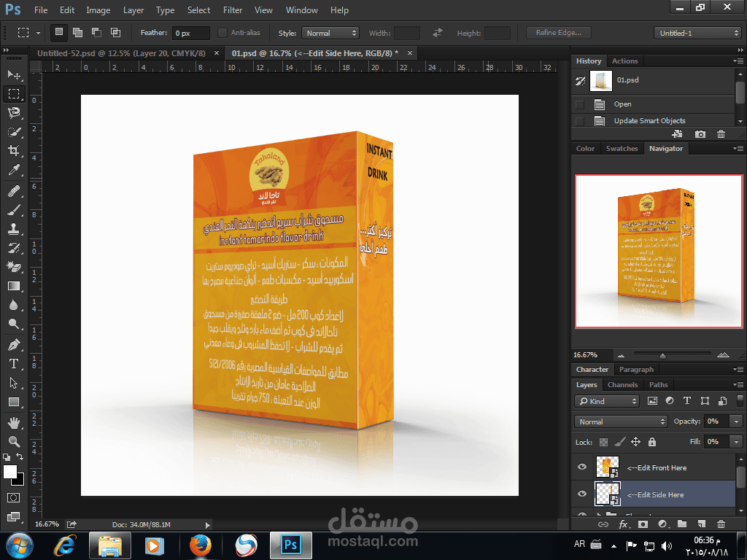
Task: Open the Fill dropdown arrow
Action: (737, 442)
